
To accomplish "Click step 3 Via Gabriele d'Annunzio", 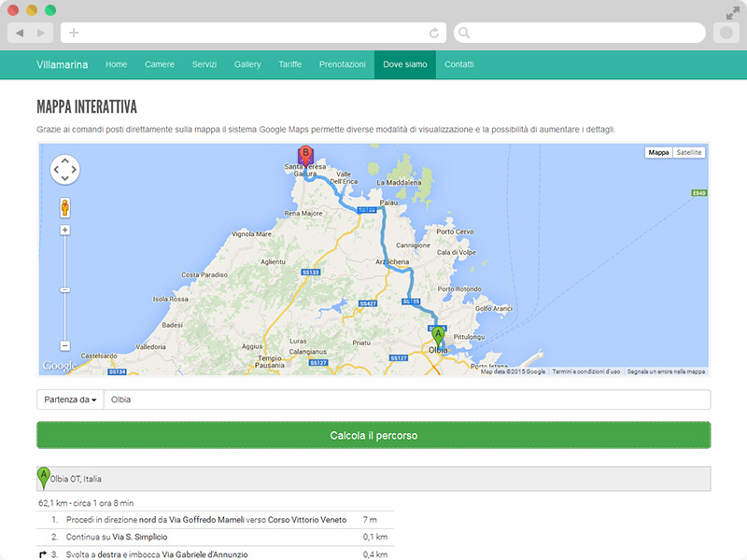I will tap(215, 553).
